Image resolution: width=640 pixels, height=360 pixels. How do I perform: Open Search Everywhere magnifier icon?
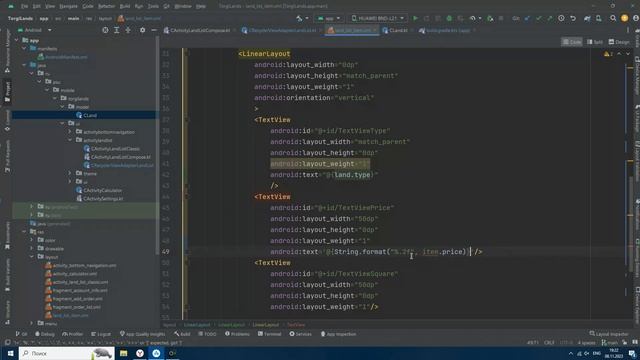(x=613, y=18)
